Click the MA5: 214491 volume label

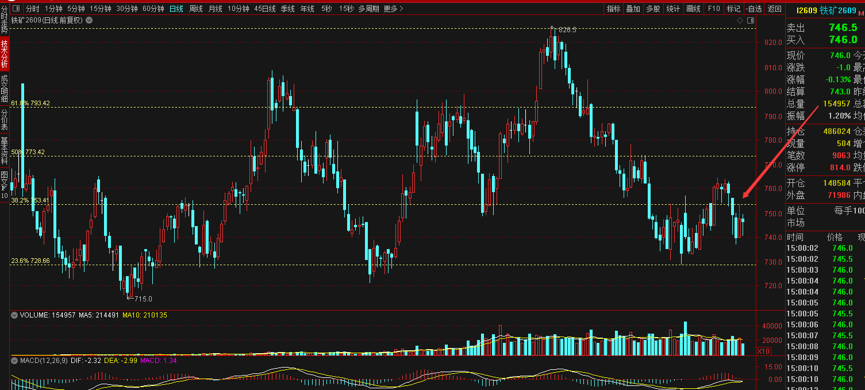pyautogui.click(x=99, y=315)
